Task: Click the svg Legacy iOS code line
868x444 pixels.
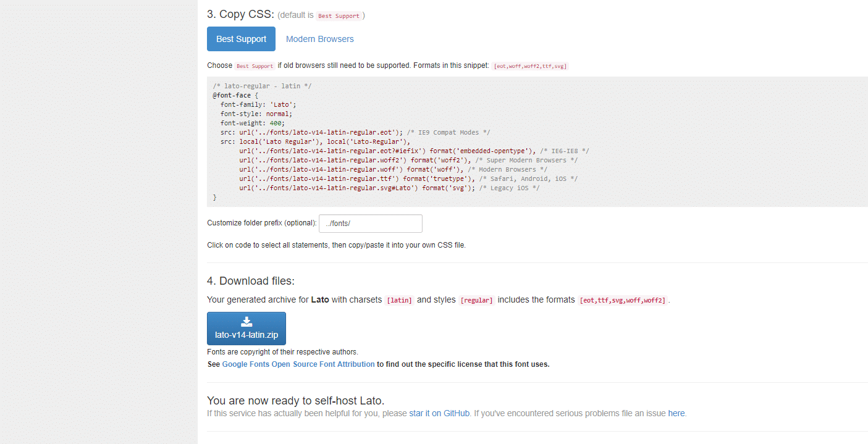Action: [389, 188]
